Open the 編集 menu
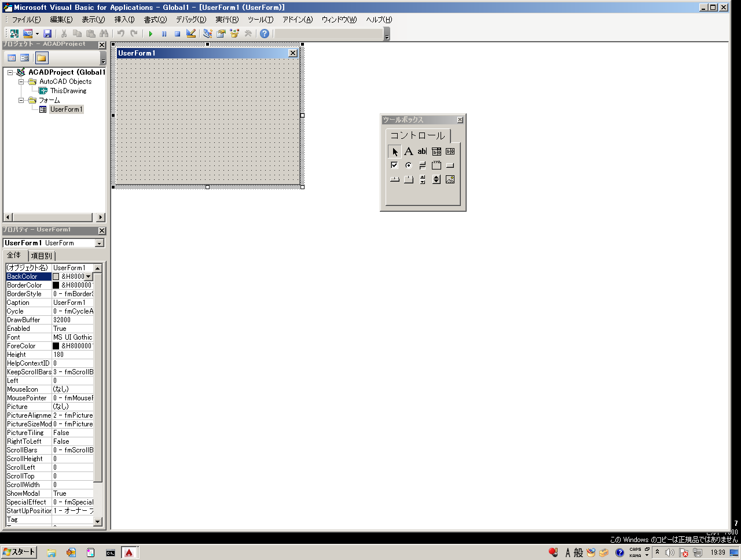 61,20
